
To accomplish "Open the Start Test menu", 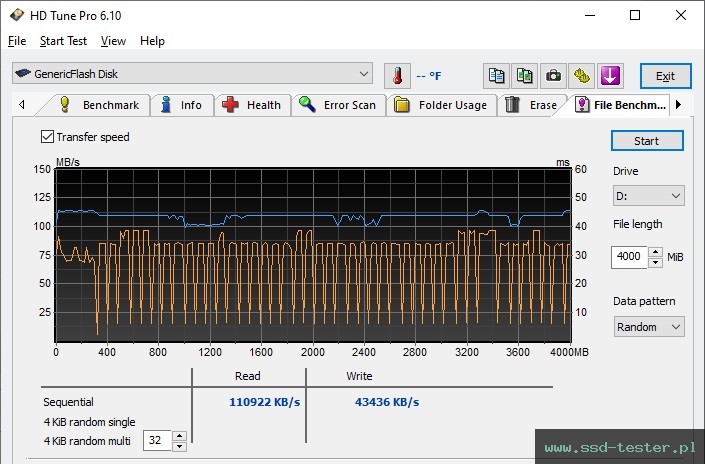I will 63,41.
